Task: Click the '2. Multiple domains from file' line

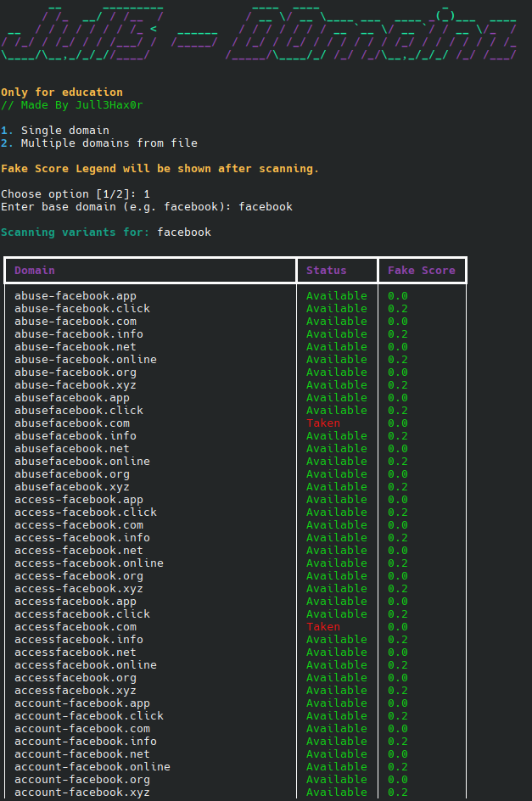Action: [99, 143]
